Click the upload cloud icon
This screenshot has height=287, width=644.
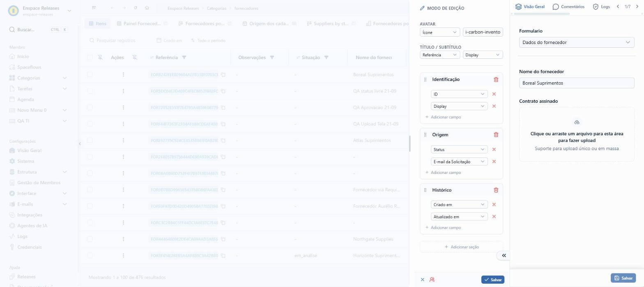click(x=577, y=123)
